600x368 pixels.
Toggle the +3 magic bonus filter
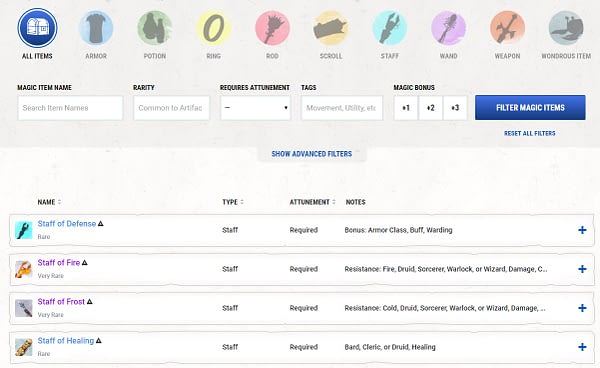(455, 108)
